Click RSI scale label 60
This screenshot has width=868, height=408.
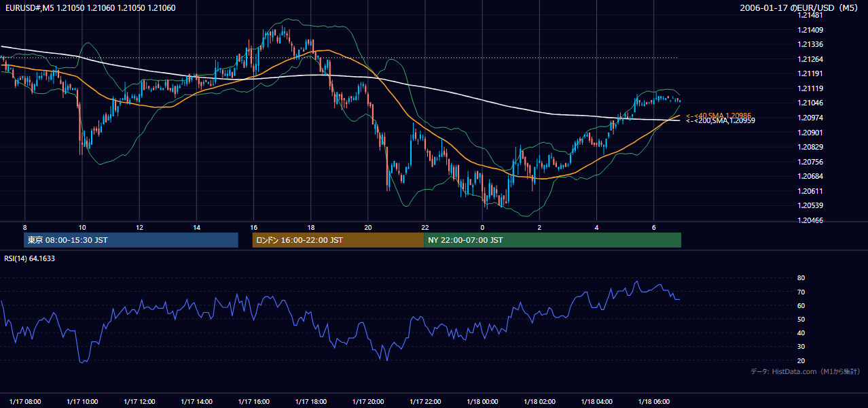tap(801, 306)
